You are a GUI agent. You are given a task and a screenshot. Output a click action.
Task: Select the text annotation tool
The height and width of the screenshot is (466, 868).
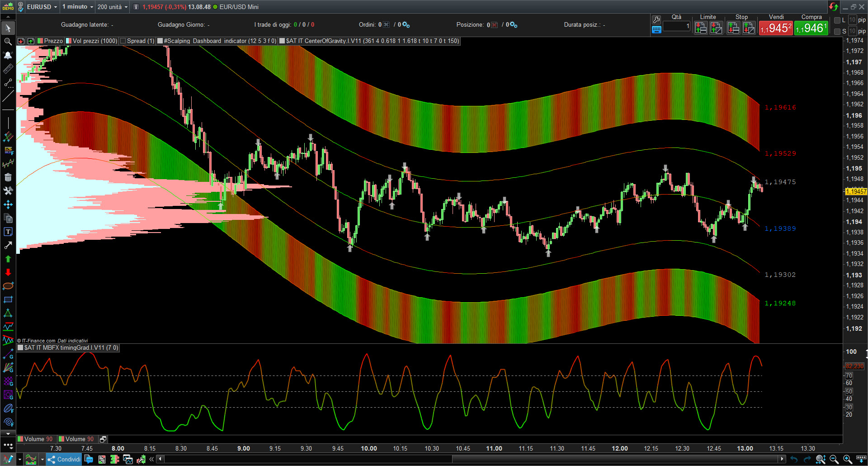(x=8, y=232)
